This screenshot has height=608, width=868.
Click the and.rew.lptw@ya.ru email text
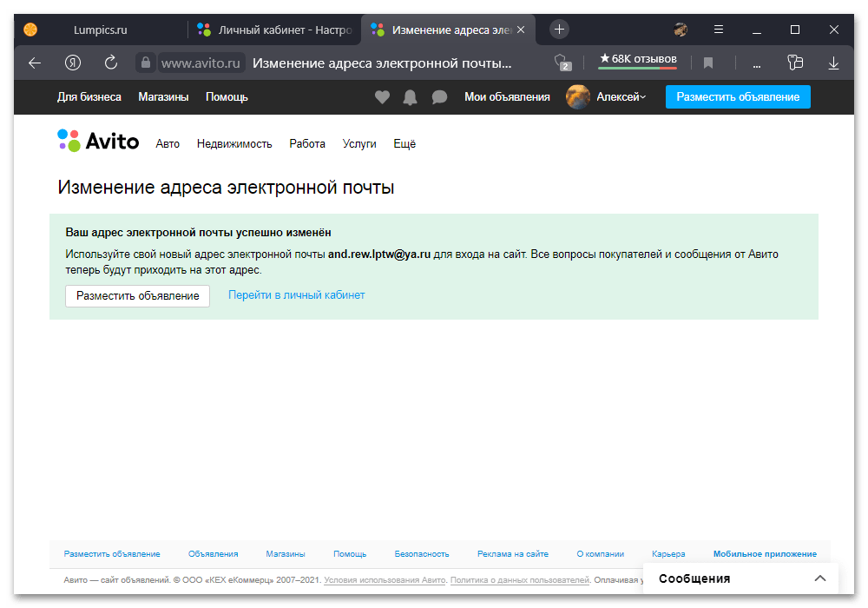(x=379, y=254)
